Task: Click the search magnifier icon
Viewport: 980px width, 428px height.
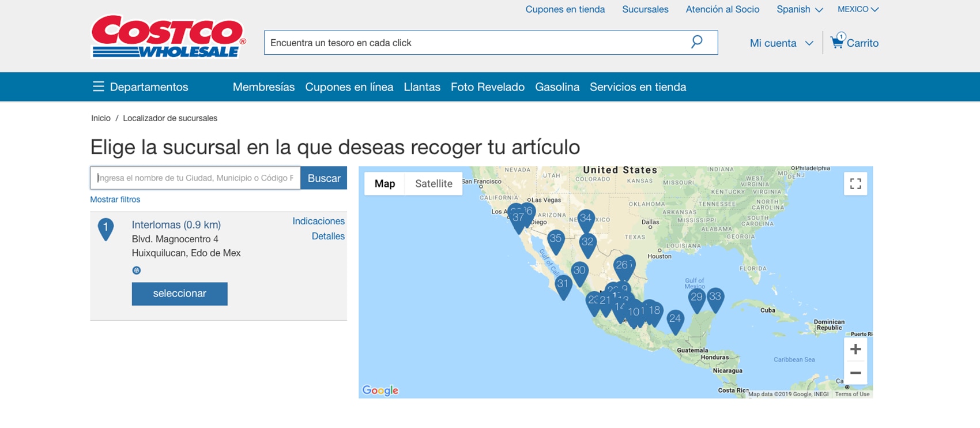Action: pos(696,42)
